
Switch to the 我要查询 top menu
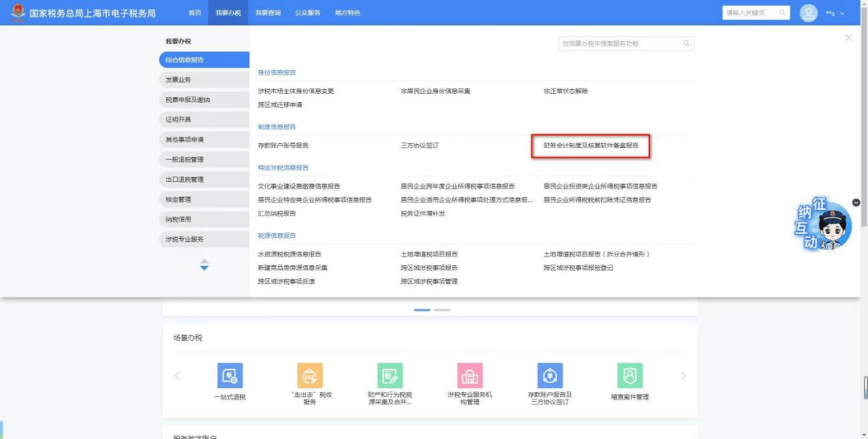pyautogui.click(x=268, y=13)
